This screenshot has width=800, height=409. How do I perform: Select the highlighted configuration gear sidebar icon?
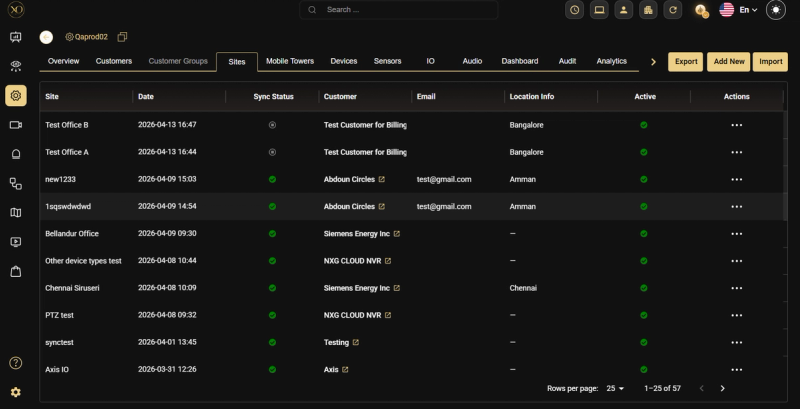click(16, 95)
